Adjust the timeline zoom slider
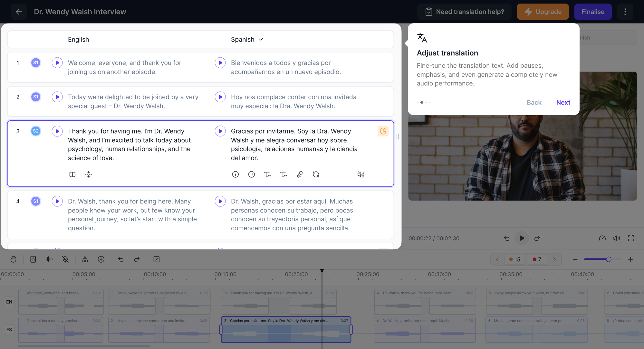 pos(609,259)
